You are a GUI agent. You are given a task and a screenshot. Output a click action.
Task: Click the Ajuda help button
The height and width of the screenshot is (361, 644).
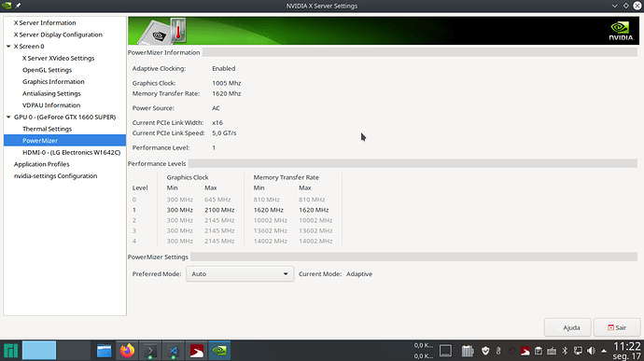[x=567, y=327]
